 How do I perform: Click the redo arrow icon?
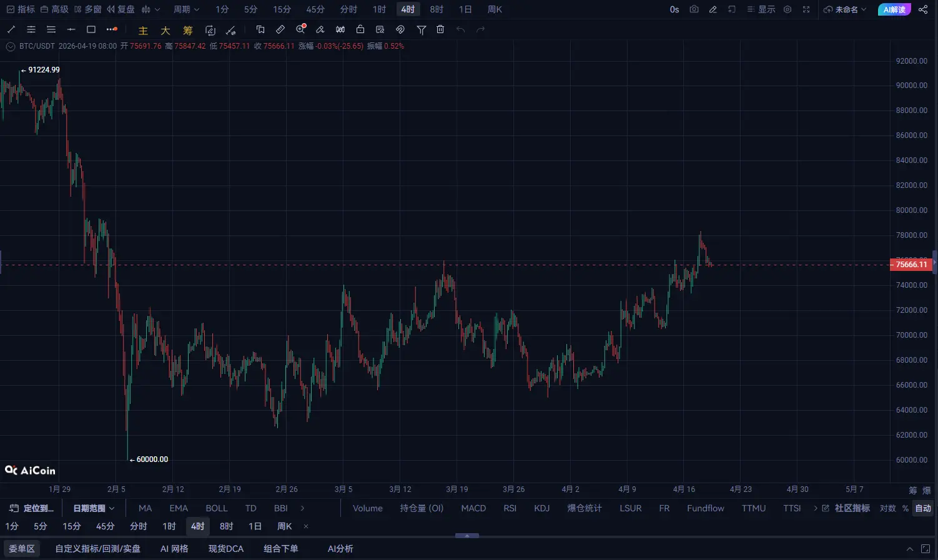point(480,29)
